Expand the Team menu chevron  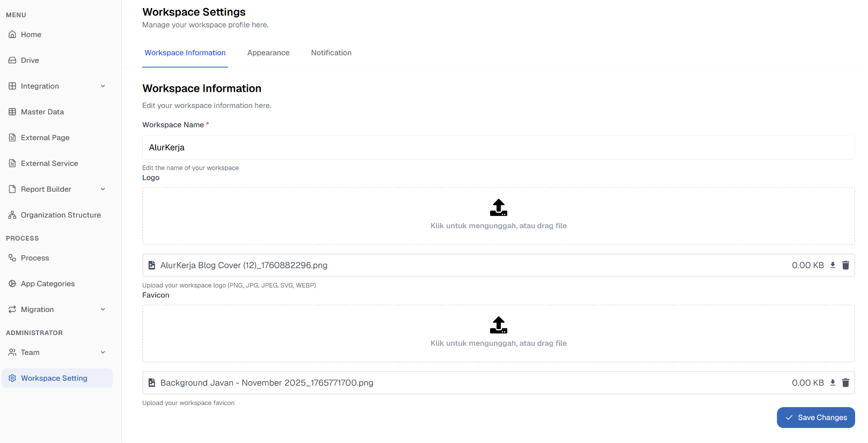[103, 352]
